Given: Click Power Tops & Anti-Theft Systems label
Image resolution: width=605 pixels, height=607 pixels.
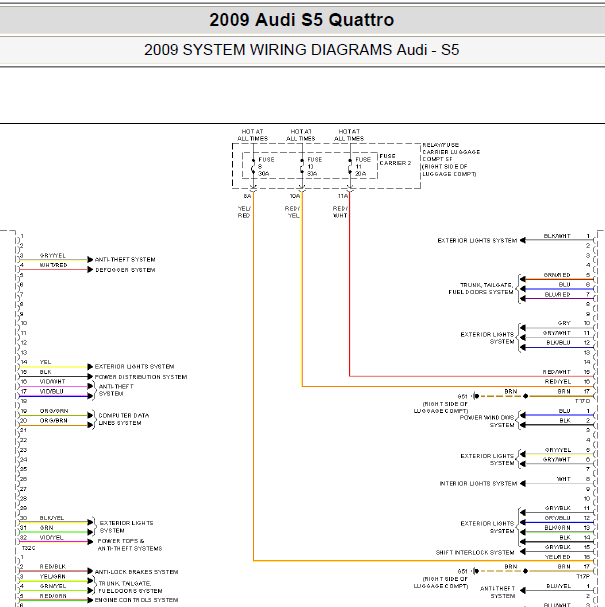Looking at the screenshot, I should pyautogui.click(x=130, y=544).
